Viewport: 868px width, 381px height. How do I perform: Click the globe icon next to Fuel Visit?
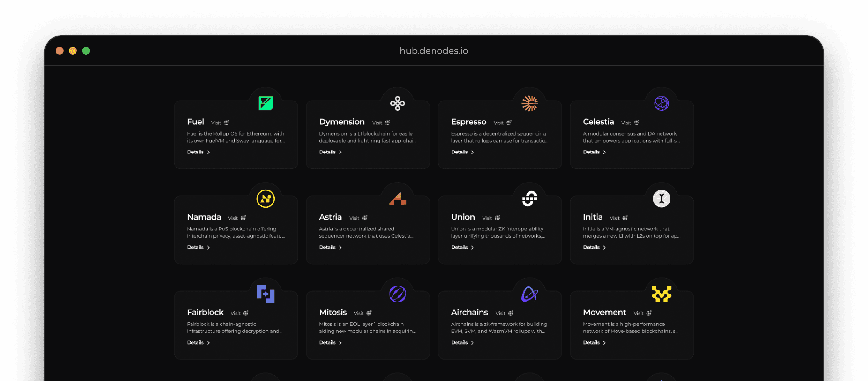click(226, 123)
